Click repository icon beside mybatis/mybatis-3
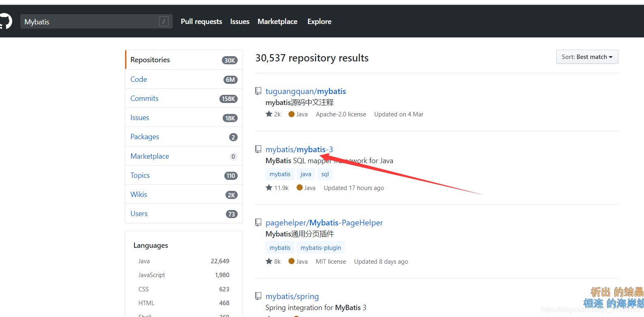This screenshot has height=317, width=644. pos(258,149)
